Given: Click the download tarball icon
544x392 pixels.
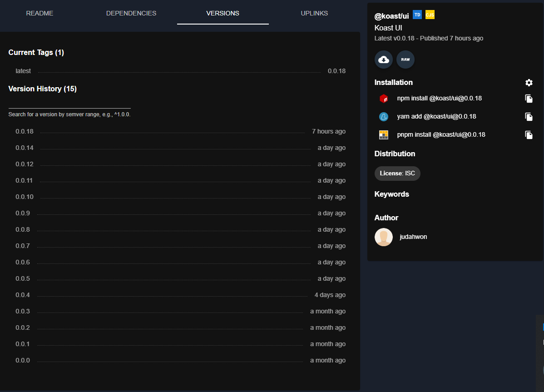Looking at the screenshot, I should 384,60.
